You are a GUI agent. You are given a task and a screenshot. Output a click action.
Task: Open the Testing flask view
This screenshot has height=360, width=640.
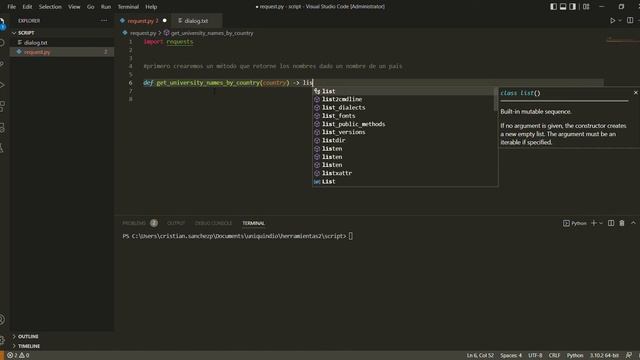click(x=2, y=149)
